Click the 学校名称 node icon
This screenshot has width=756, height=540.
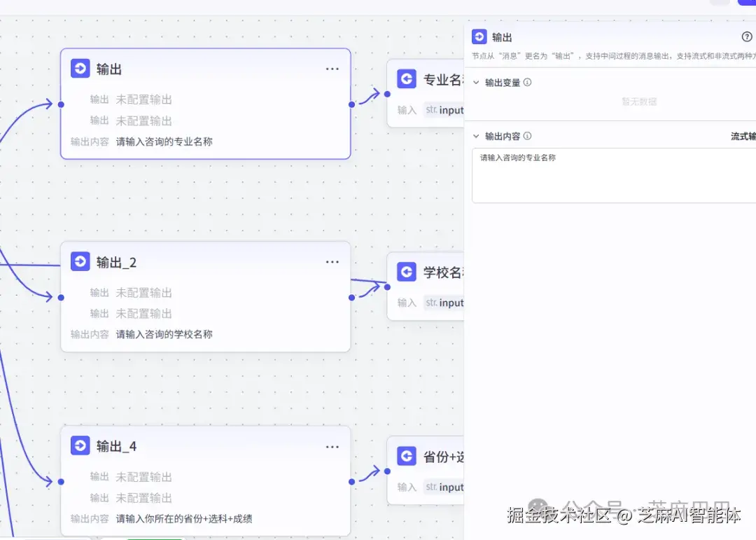click(408, 271)
